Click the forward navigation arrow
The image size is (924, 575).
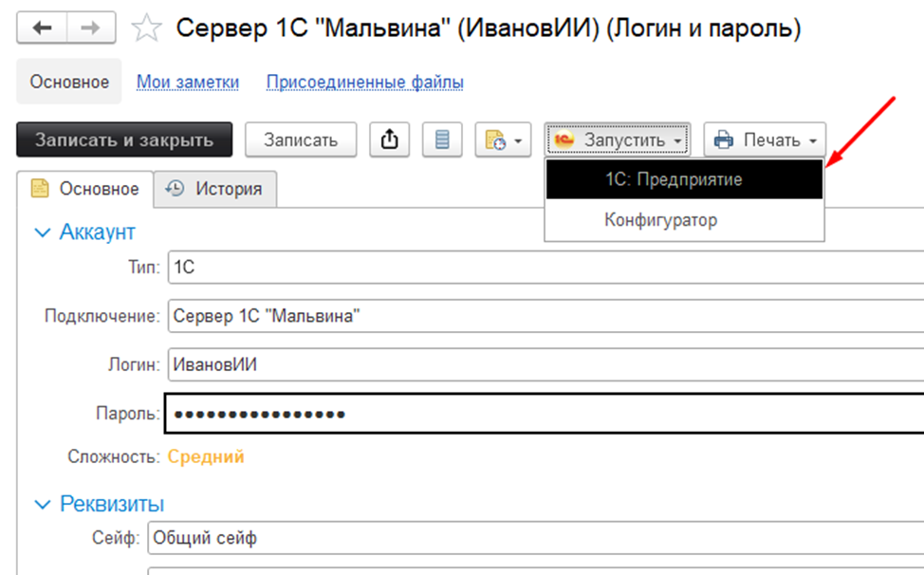92,28
